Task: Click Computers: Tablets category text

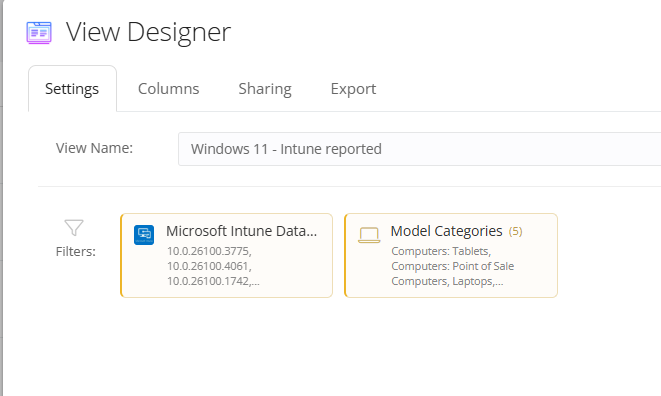Action: click(441, 251)
